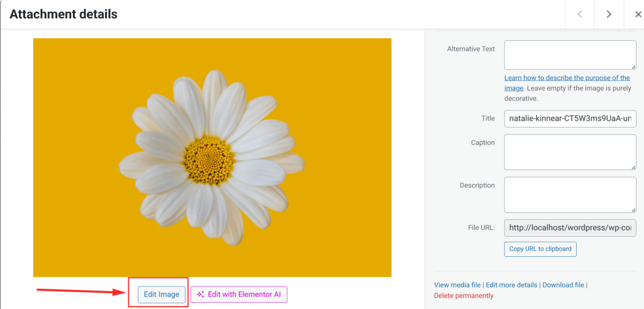Click inside the Alternative Text field

[570, 55]
